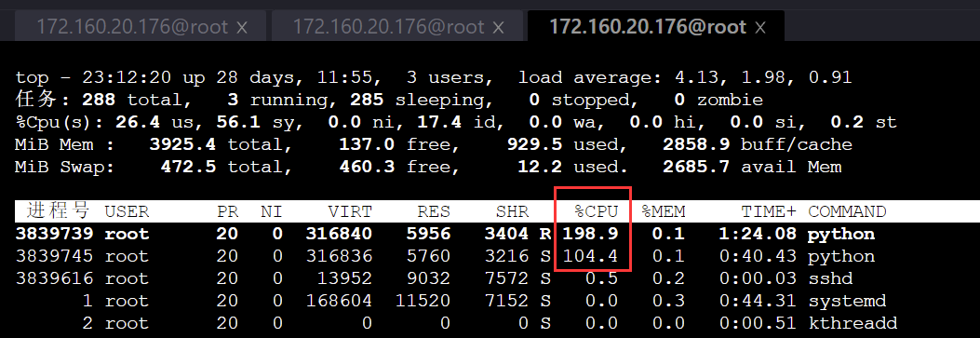
Task: Select the active bold 172.160.20.176@root tab
Action: (x=655, y=26)
